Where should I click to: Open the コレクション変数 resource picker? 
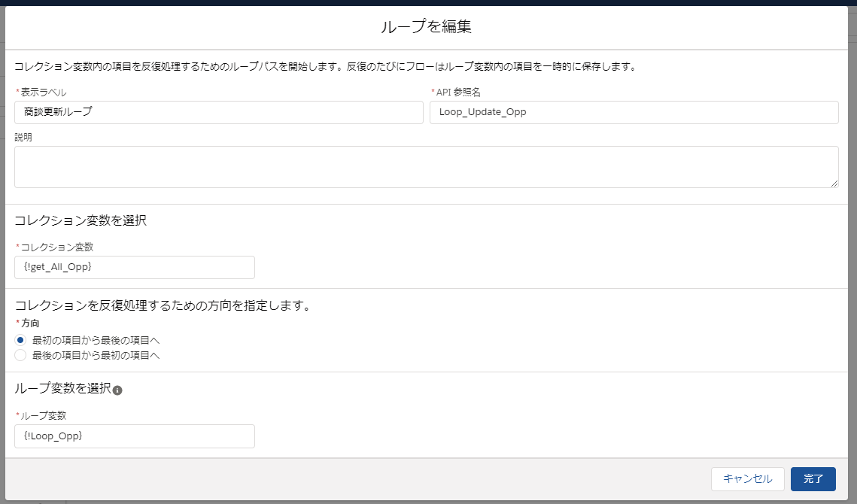(x=134, y=267)
